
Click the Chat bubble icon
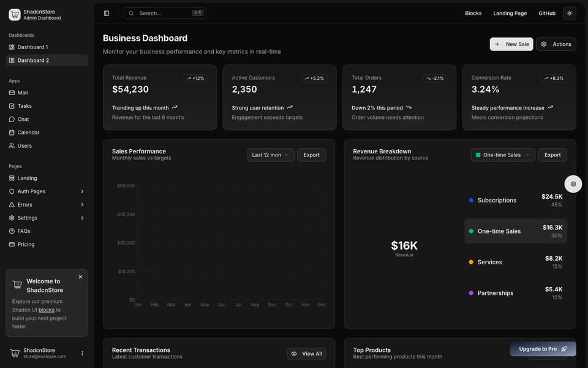point(12,119)
